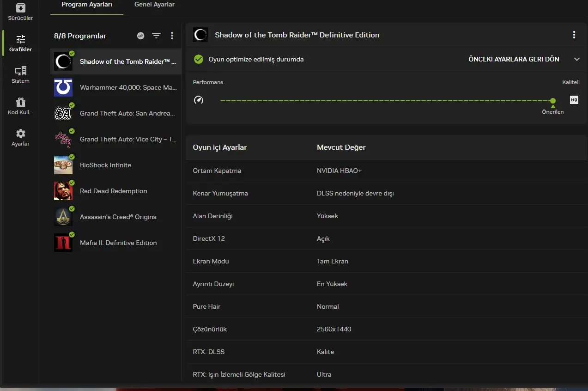Click the GTA San Andreas game icon
The height and width of the screenshot is (391, 588).
pyautogui.click(x=63, y=113)
